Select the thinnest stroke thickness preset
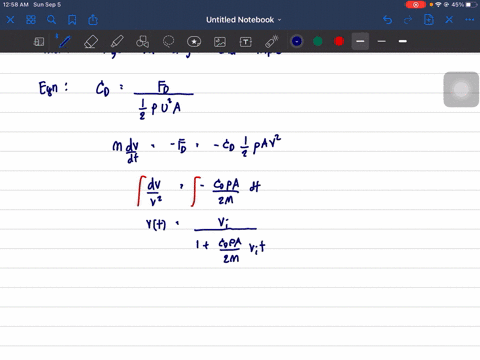The width and height of the screenshot is (480, 360). [x=382, y=41]
